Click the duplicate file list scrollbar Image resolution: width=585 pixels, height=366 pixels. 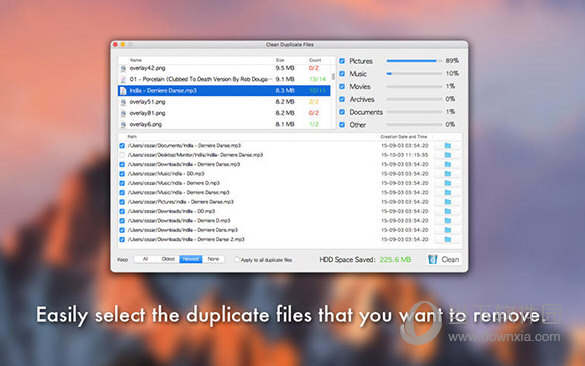pos(333,77)
